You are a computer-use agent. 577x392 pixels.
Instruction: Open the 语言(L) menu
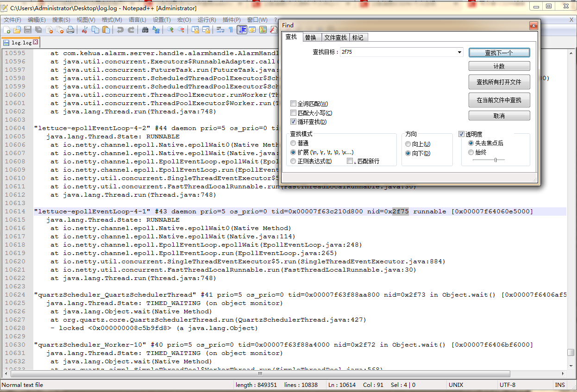137,20
